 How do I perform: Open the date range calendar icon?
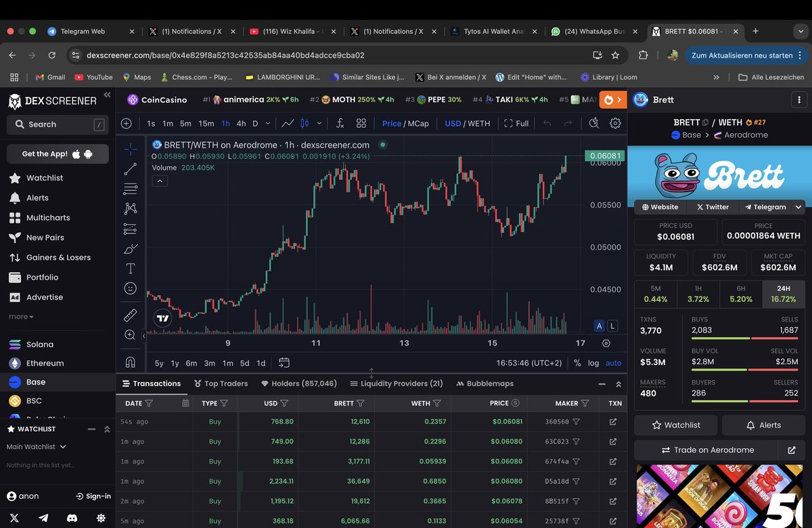[284, 363]
